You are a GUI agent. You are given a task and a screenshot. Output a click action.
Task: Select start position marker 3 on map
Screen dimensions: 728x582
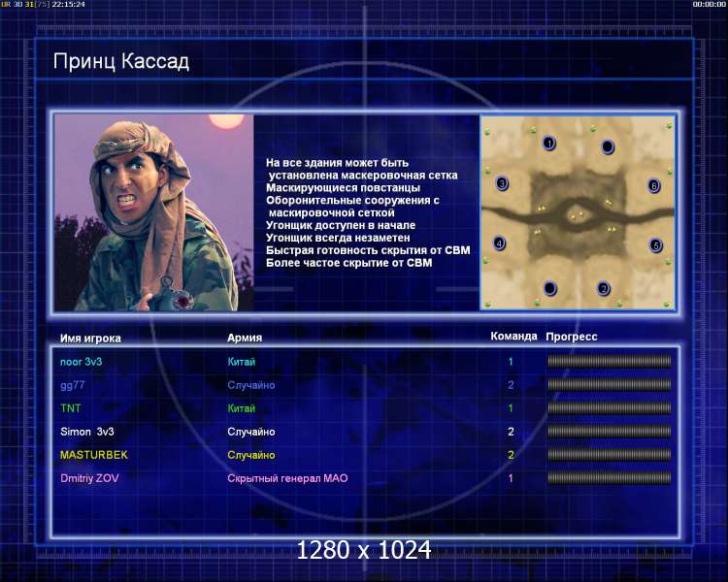(502, 183)
